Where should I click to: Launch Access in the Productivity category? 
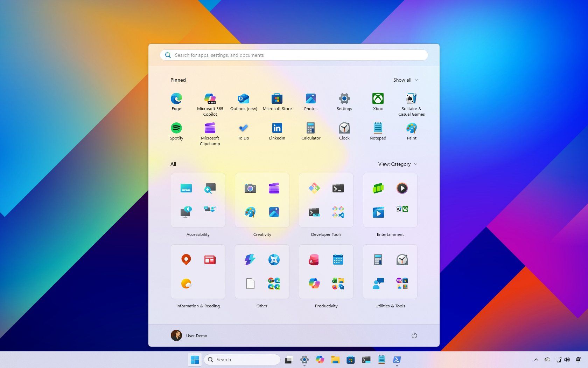[x=314, y=260]
